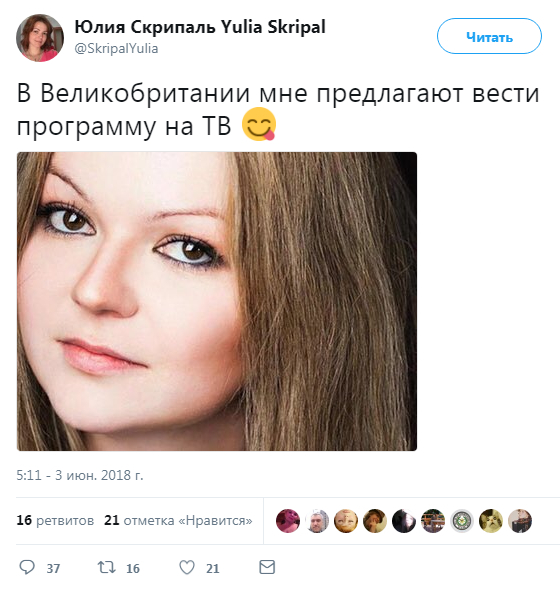
Task: Open the third liker avatar with baby face
Action: (x=346, y=521)
